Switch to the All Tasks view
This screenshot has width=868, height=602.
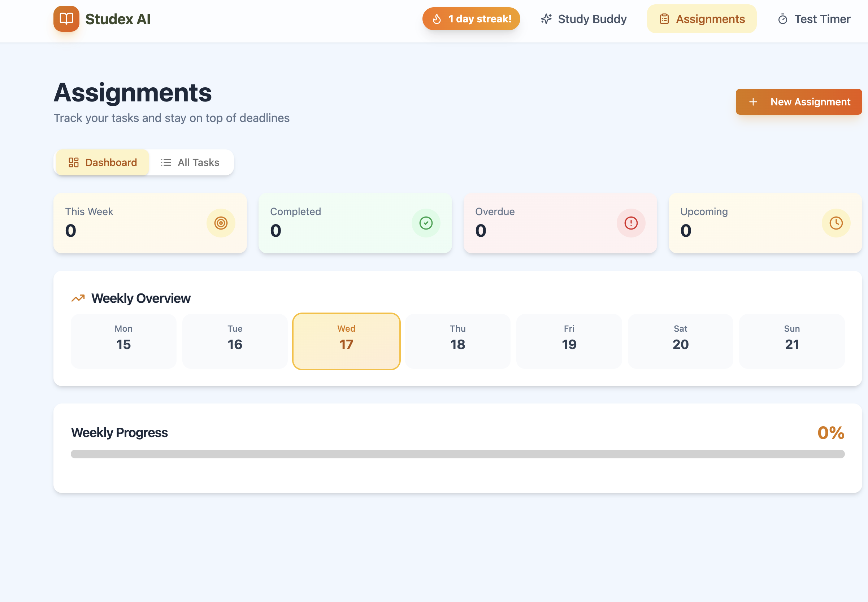(x=191, y=162)
